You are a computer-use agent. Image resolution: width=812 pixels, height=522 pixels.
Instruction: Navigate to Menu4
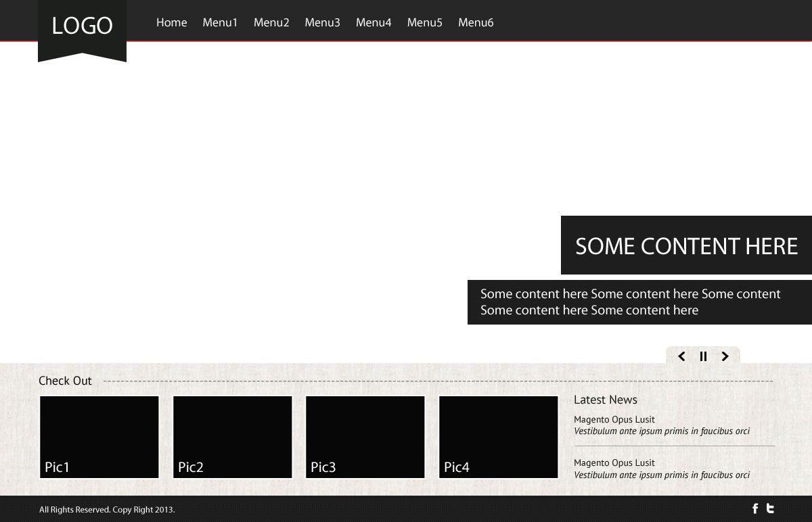point(374,22)
